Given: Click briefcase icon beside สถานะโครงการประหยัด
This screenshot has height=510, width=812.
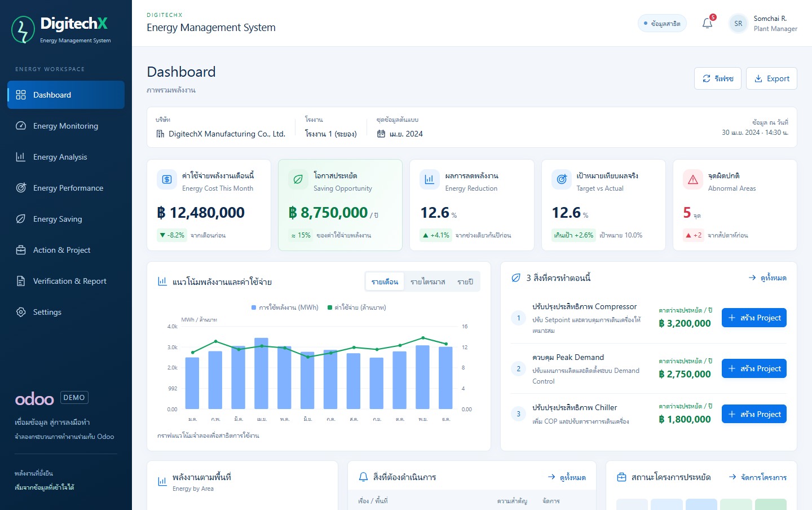Looking at the screenshot, I should click(x=621, y=477).
